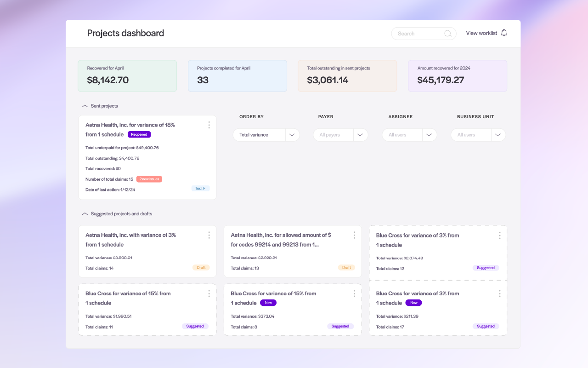
Task: Expand the Payer filter dropdown
Action: [360, 135]
